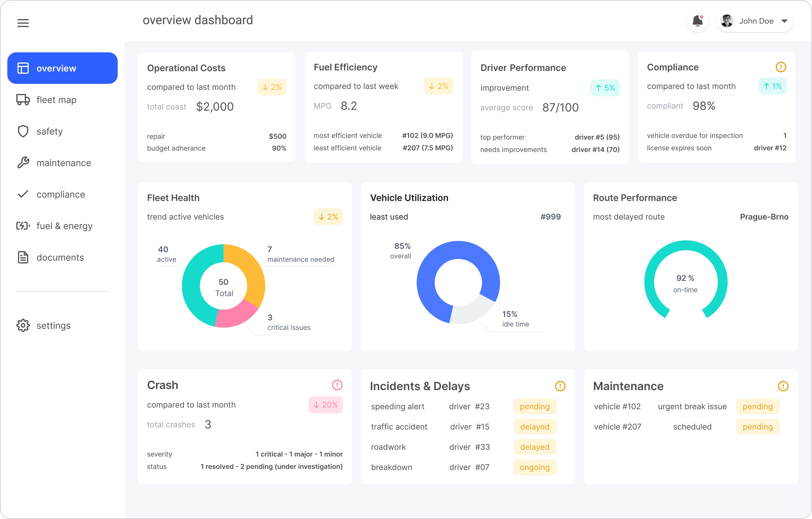Click pending badge for vehicle #102

coord(757,406)
